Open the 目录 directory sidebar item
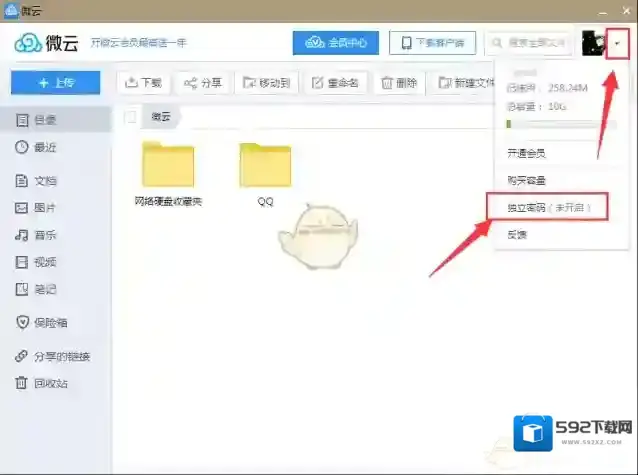 [56, 120]
